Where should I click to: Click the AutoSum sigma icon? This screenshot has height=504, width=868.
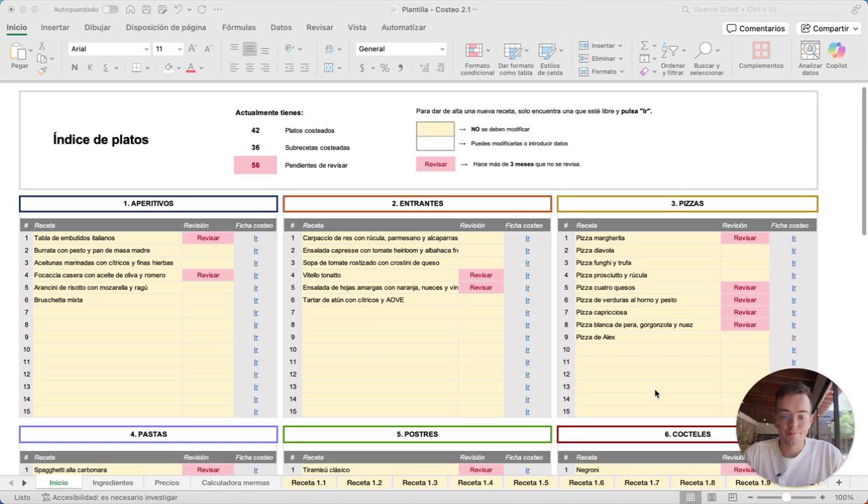645,45
